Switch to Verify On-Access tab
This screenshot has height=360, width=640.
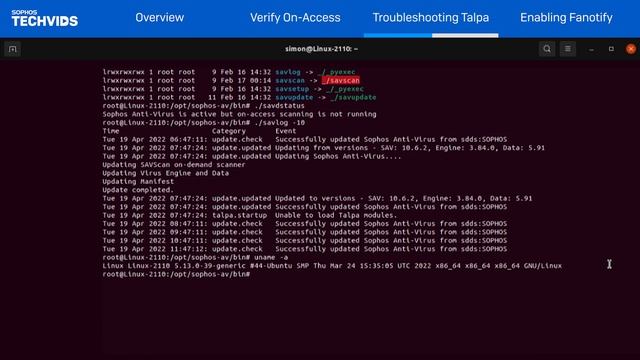295,18
